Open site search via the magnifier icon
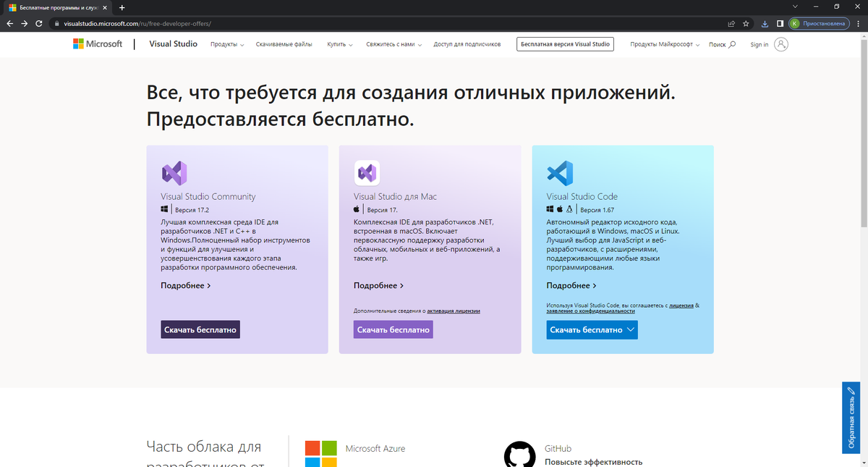 coord(732,44)
